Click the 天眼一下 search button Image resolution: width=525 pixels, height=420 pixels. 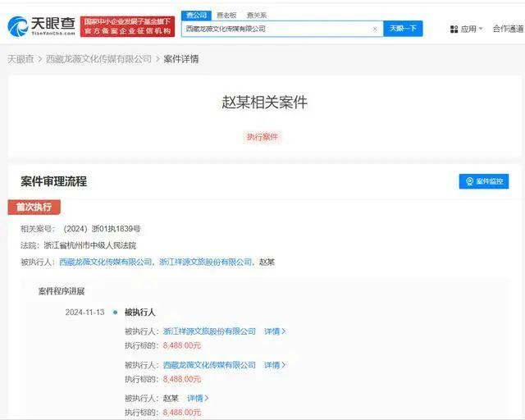[403, 29]
